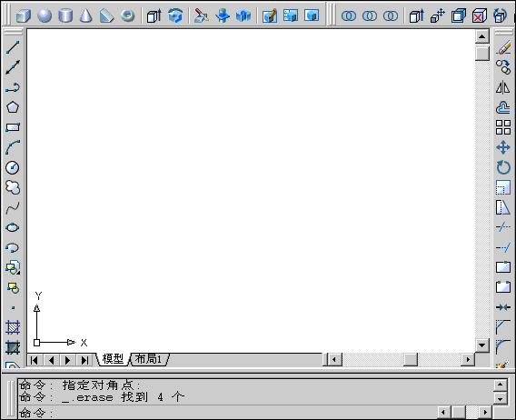This screenshot has width=516, height=420.
Task: Choose the Construction Line tool
Action: (13, 67)
